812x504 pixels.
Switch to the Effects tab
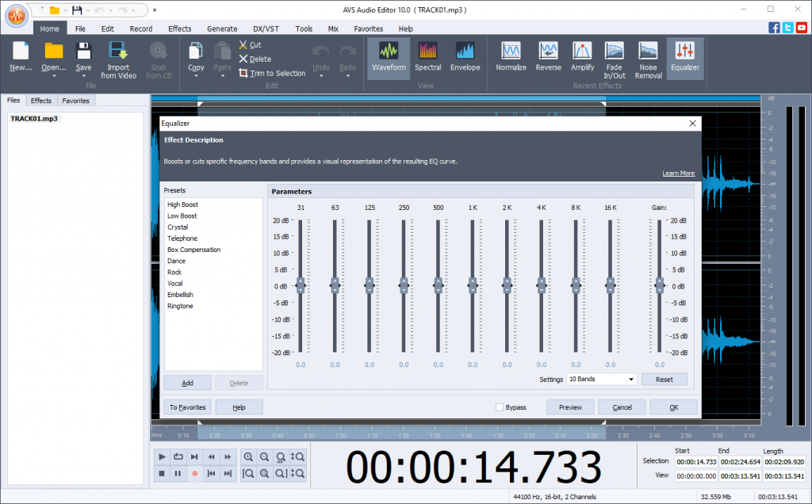[x=41, y=100]
